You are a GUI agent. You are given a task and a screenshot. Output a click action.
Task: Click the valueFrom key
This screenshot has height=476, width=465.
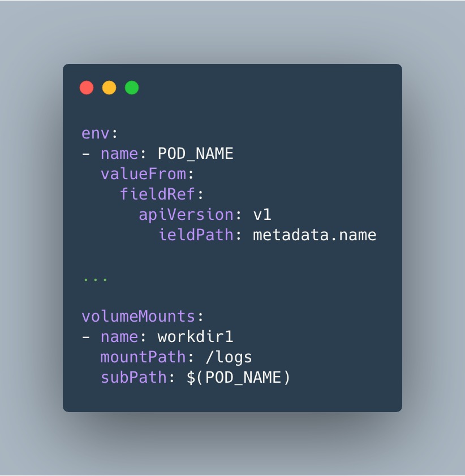pos(143,174)
